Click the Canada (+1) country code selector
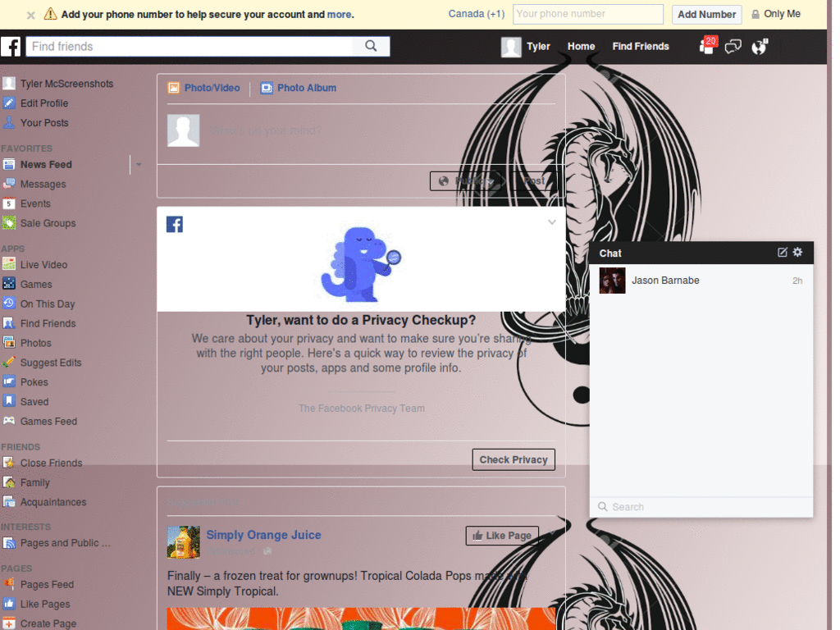The width and height of the screenshot is (840, 630). tap(477, 14)
